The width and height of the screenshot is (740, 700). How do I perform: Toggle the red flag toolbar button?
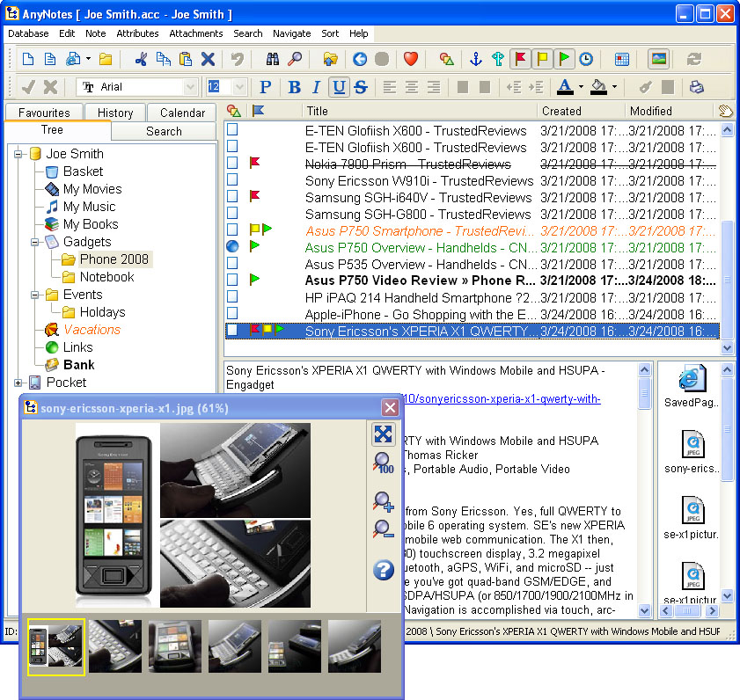pos(521,59)
